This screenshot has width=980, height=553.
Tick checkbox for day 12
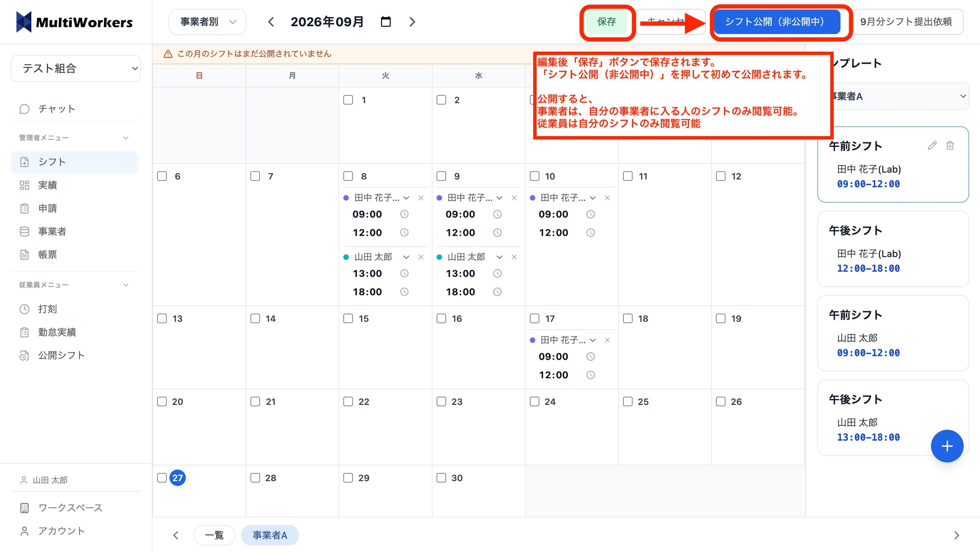(x=721, y=176)
